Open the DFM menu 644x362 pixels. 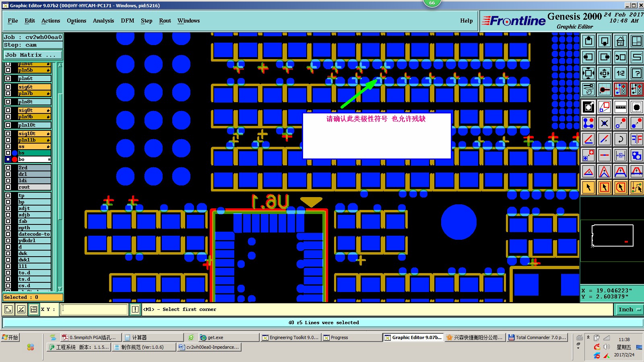click(x=128, y=21)
